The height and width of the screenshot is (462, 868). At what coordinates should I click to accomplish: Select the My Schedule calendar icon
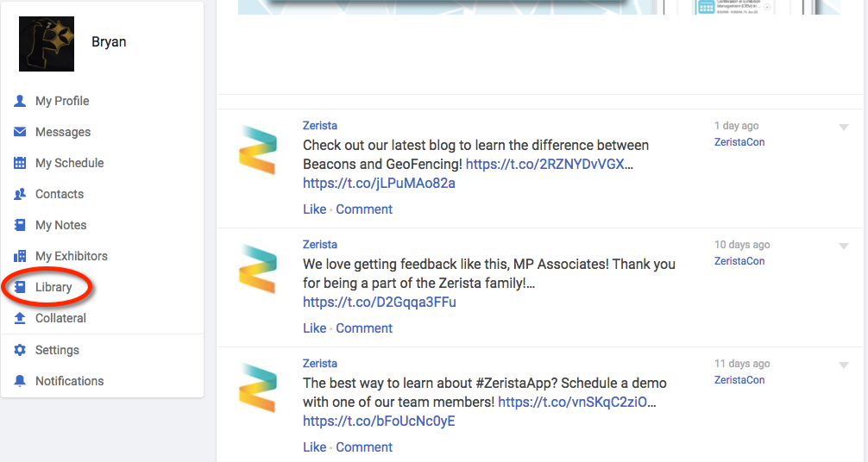point(20,163)
